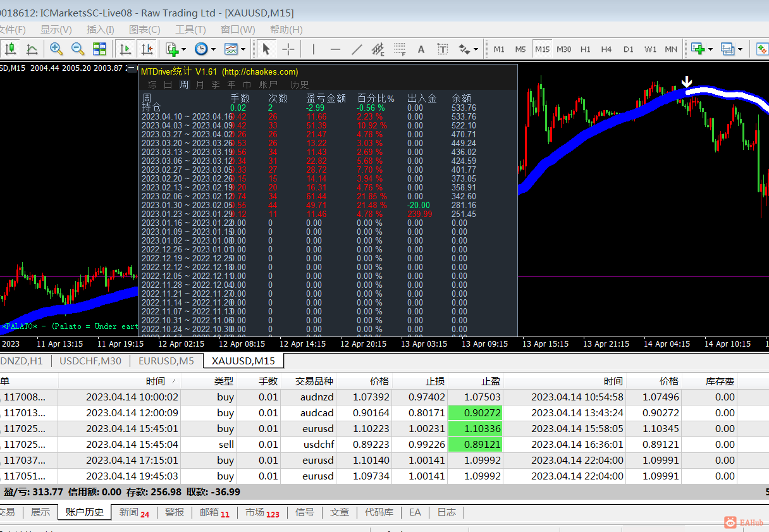Select the usdchf sell order row
Screen dimensions: 769x532
(x=316, y=445)
